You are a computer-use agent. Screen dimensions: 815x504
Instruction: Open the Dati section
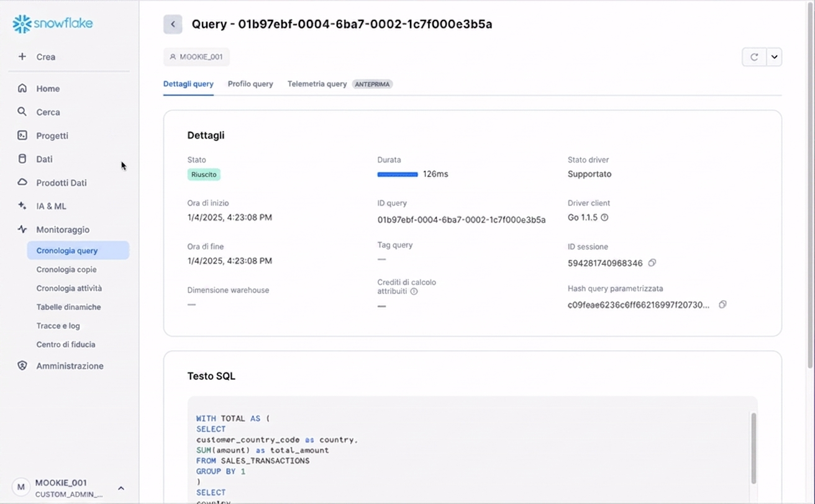[x=44, y=159]
